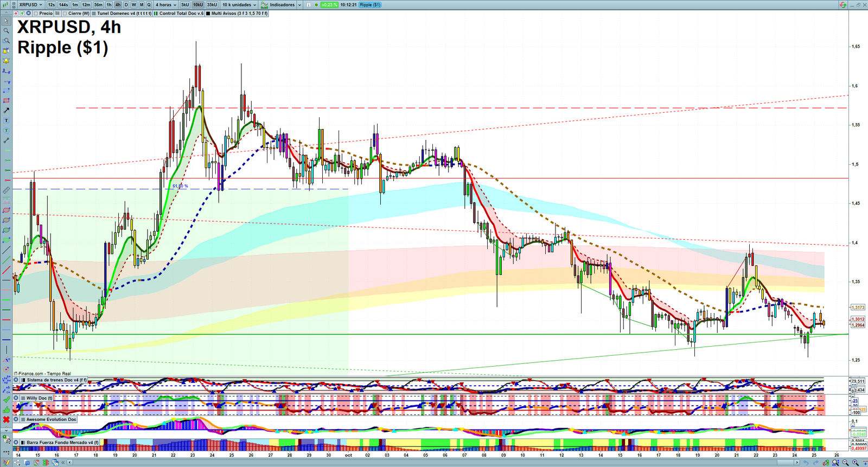Click the Tunel Domenec v4 color swatch

pyautogui.click(x=94, y=14)
